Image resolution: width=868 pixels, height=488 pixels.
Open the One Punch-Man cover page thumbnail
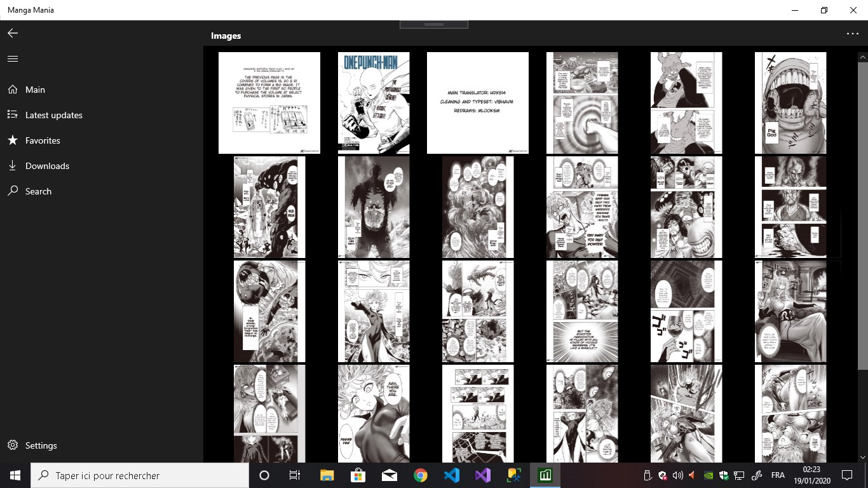374,103
